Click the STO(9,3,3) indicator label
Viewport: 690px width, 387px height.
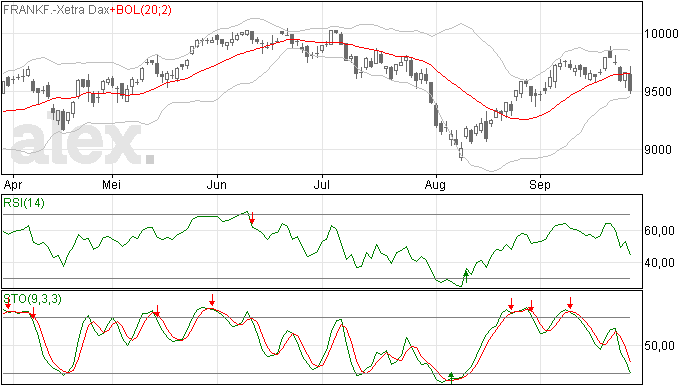click(33, 299)
